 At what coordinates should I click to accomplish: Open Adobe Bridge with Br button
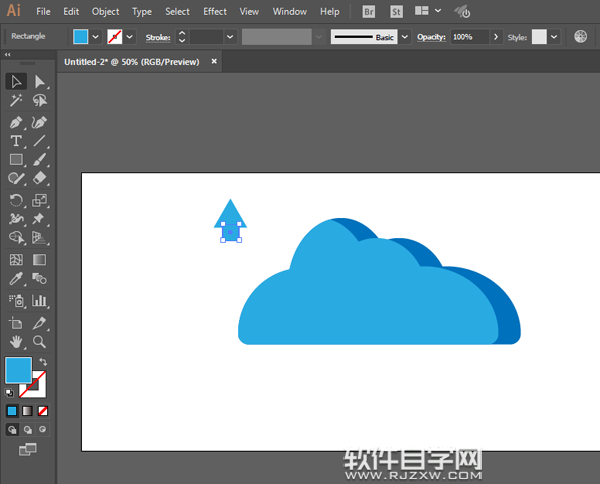click(369, 11)
